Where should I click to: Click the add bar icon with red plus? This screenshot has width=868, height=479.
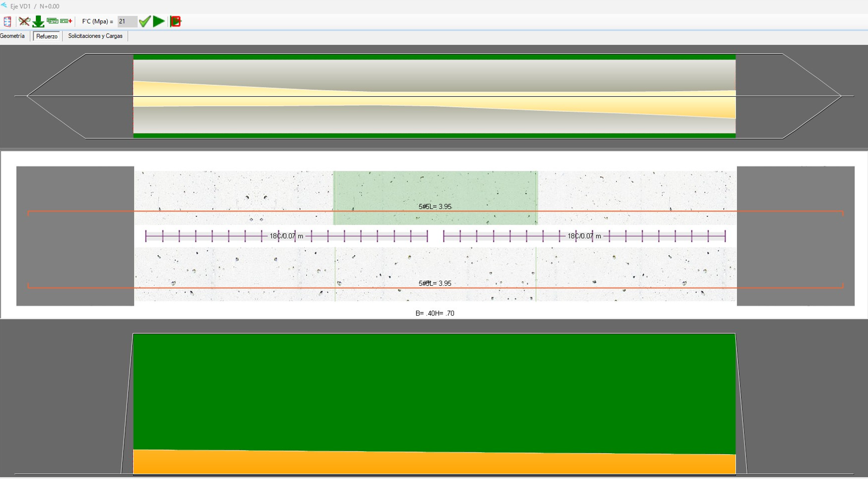pyautogui.click(x=66, y=21)
